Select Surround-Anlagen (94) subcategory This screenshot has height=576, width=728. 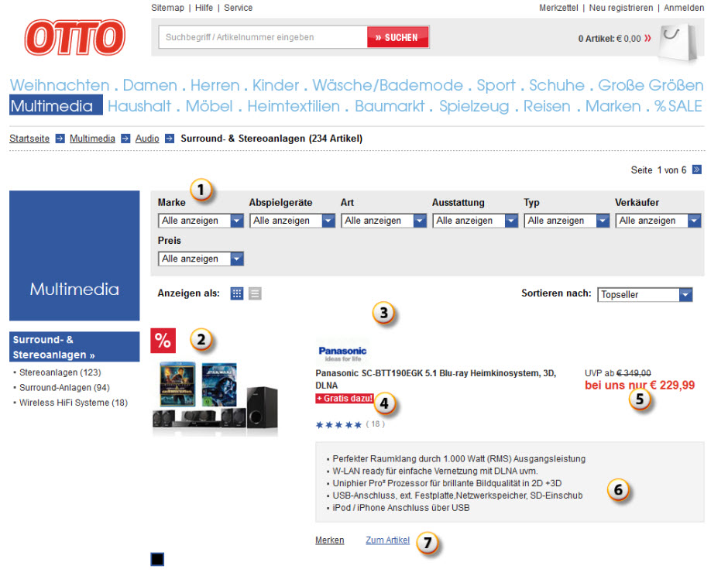64,388
